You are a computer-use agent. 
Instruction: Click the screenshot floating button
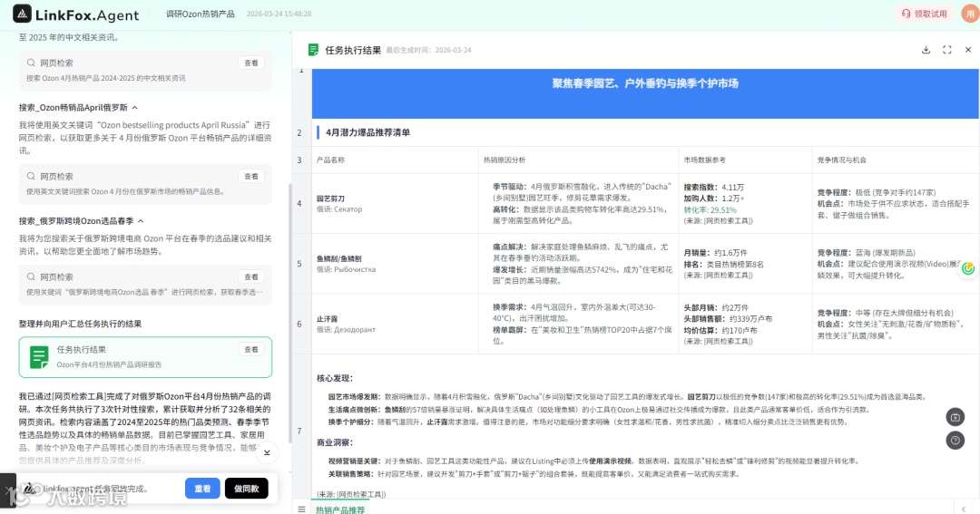click(955, 417)
